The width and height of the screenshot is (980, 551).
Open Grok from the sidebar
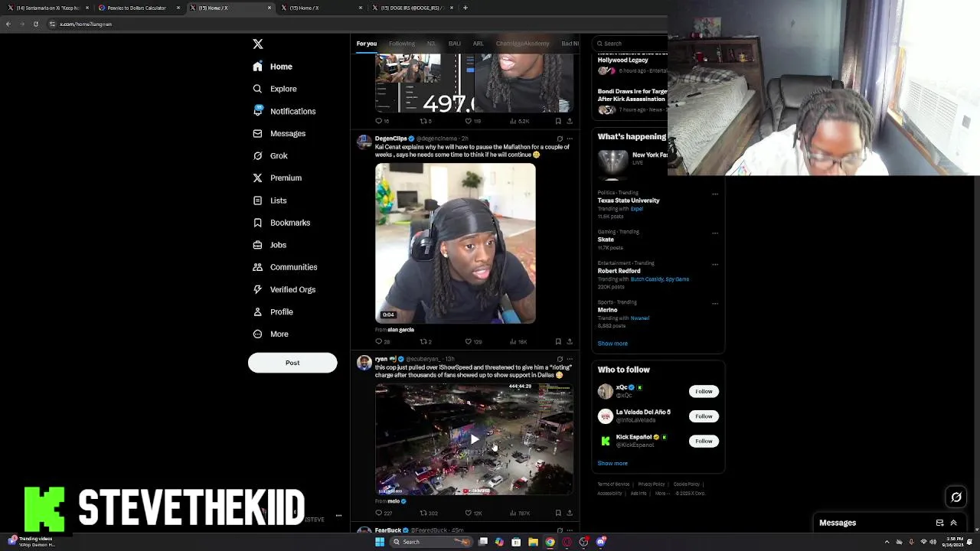pos(269,155)
